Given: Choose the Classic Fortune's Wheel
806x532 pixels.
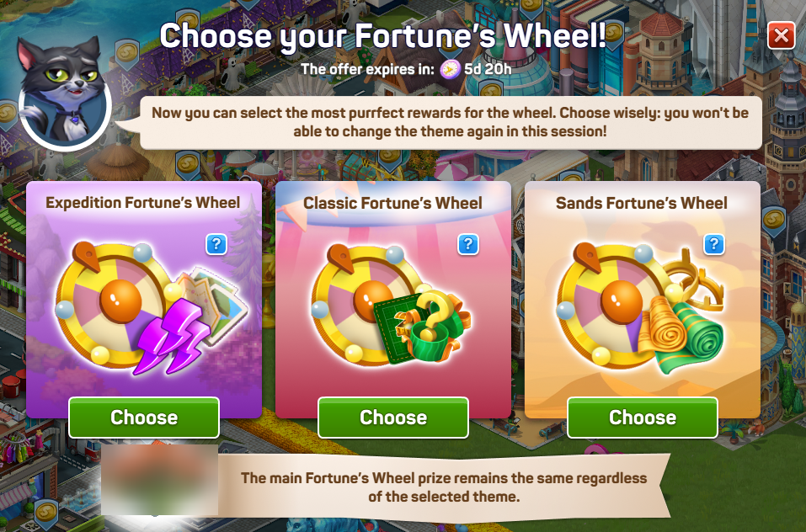Looking at the screenshot, I should (x=393, y=418).
